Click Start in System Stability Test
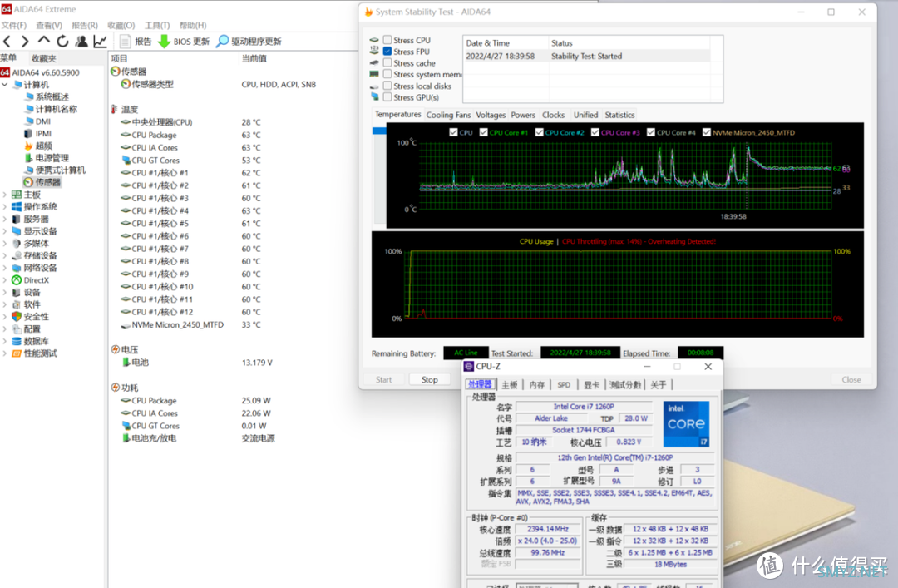The width and height of the screenshot is (898, 588). tap(383, 379)
